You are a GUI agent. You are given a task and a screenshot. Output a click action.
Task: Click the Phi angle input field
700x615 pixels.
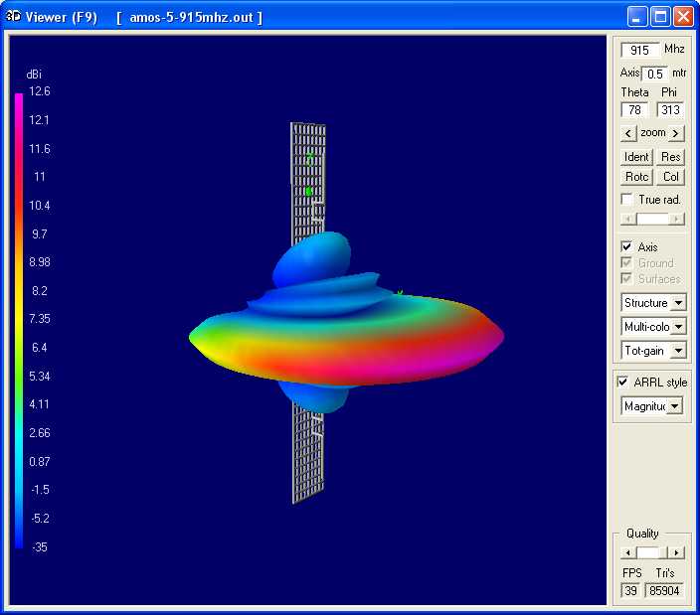pos(669,110)
